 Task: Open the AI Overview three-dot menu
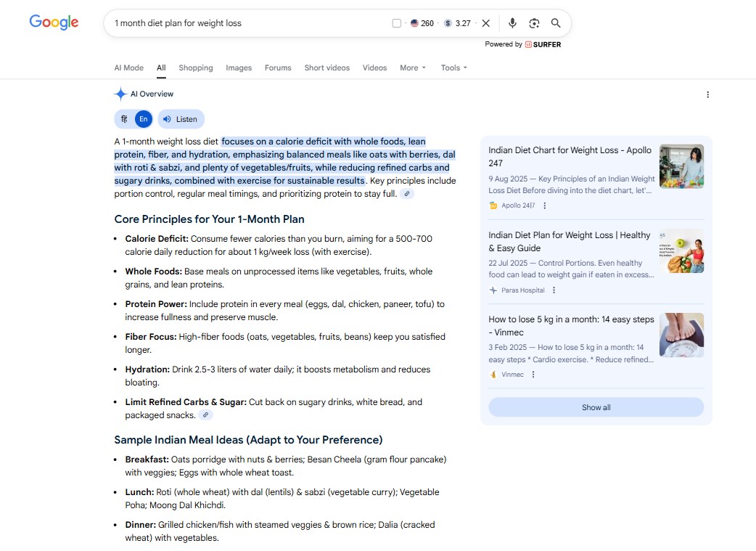pos(707,94)
